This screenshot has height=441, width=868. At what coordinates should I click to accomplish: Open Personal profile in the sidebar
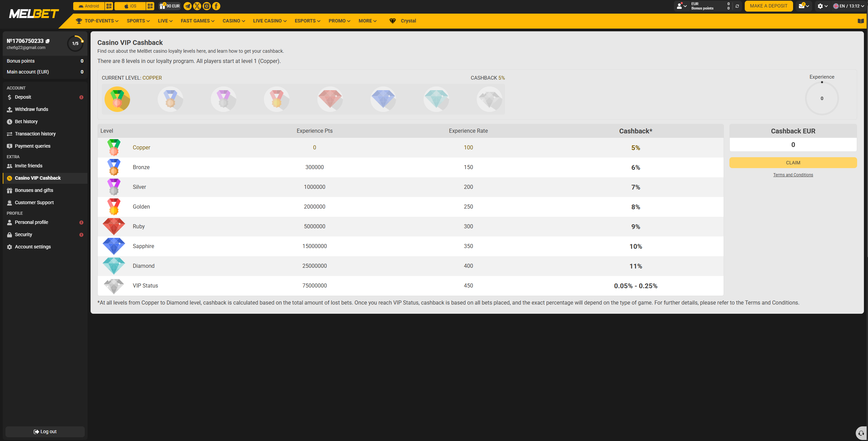point(45,223)
